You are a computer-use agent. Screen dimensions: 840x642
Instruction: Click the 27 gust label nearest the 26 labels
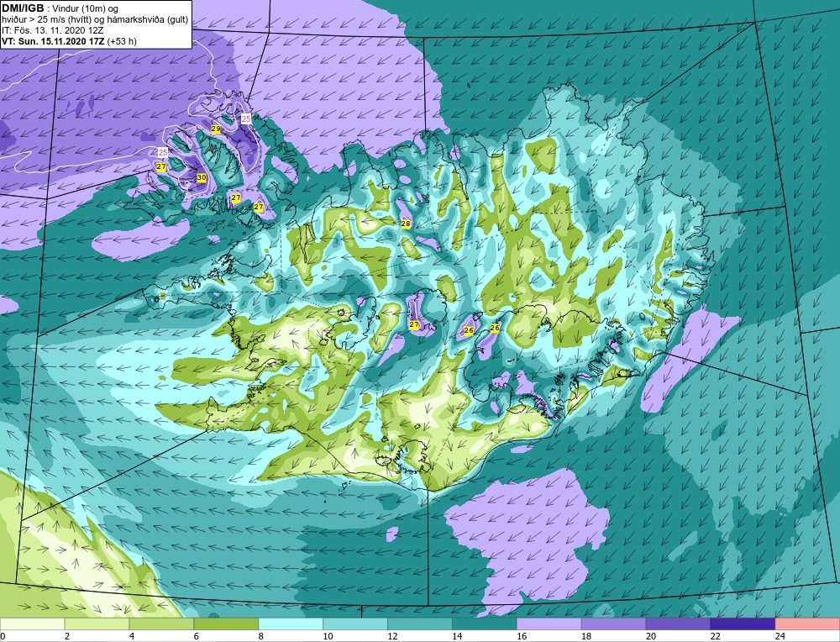click(x=414, y=324)
